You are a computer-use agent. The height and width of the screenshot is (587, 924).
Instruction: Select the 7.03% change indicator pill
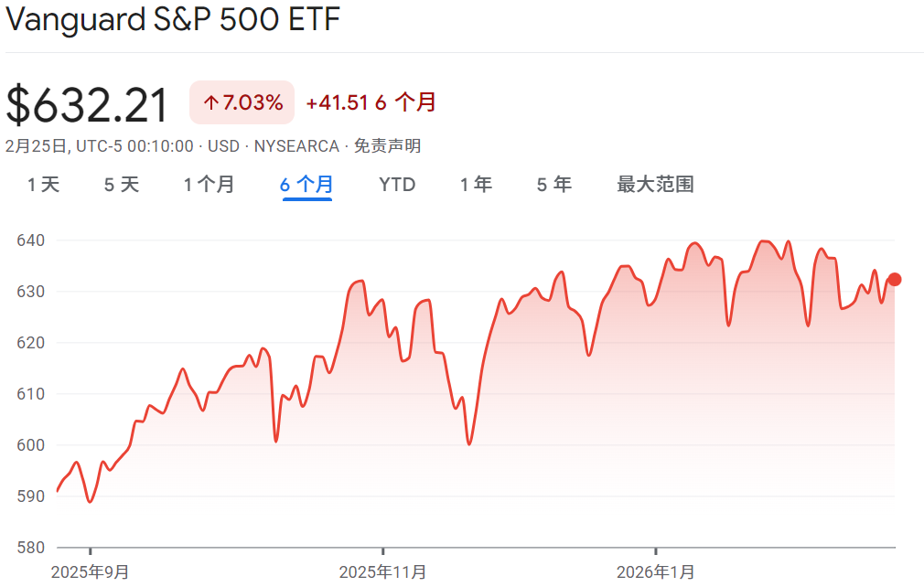(x=241, y=102)
